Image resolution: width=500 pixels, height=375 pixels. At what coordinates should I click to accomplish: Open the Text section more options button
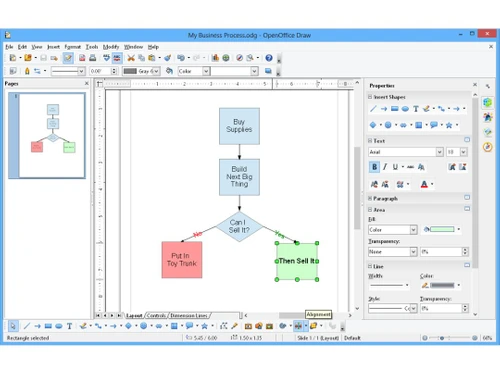coord(467,140)
